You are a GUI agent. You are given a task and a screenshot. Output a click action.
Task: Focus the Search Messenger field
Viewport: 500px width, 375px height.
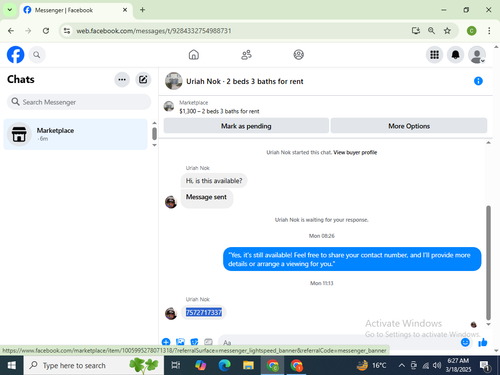click(79, 102)
